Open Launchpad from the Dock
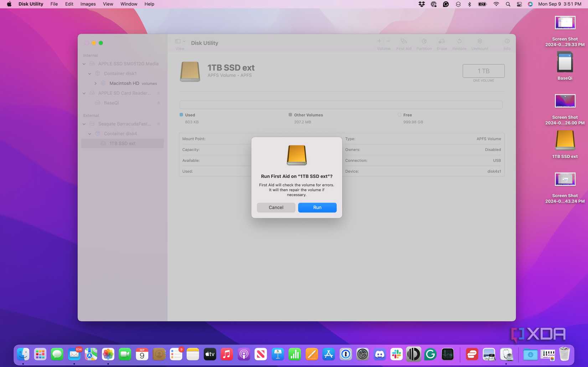Screen dimensions: 588x367 point(40,354)
